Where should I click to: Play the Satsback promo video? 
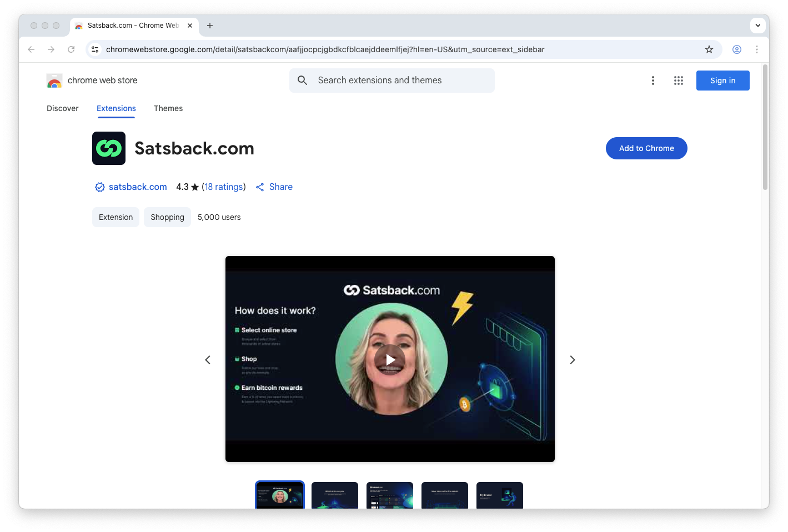[x=390, y=360]
